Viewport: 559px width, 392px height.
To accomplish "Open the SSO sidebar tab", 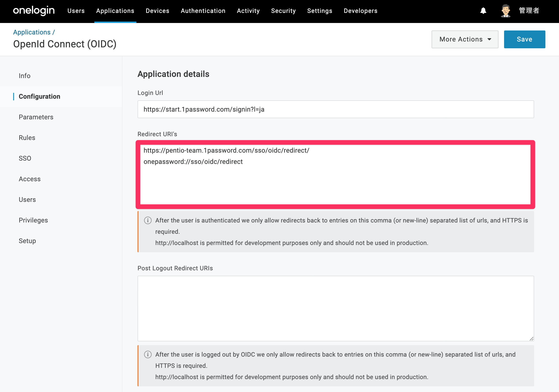I will [x=61, y=158].
